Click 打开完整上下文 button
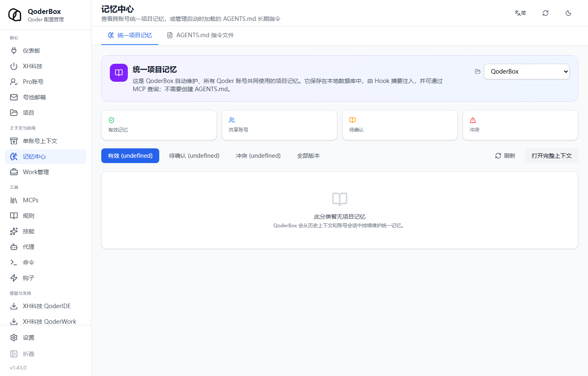 [552, 156]
